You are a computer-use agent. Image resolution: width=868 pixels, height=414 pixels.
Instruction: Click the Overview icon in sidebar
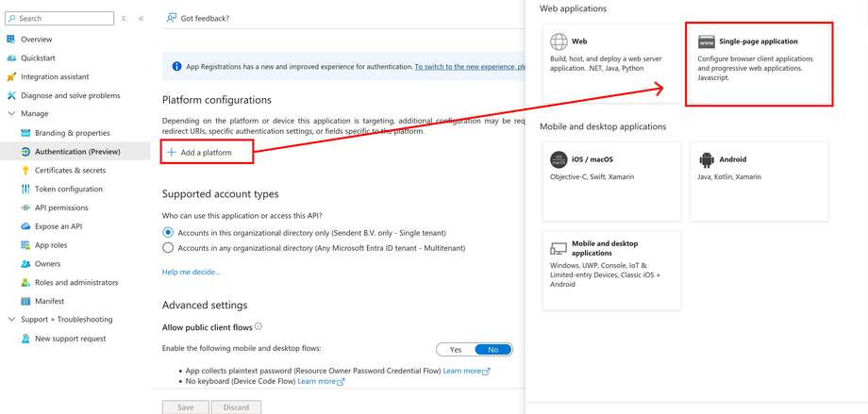[x=11, y=40]
